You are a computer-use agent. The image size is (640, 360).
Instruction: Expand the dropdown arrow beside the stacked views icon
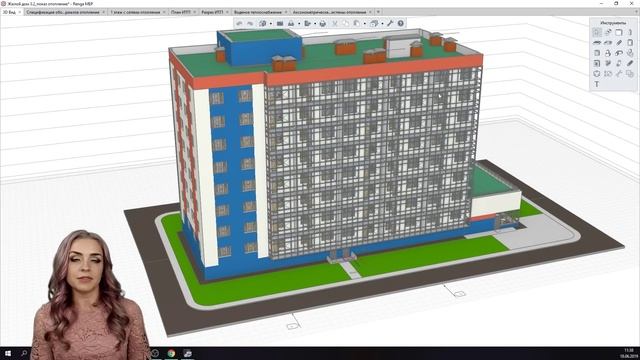coord(382,24)
